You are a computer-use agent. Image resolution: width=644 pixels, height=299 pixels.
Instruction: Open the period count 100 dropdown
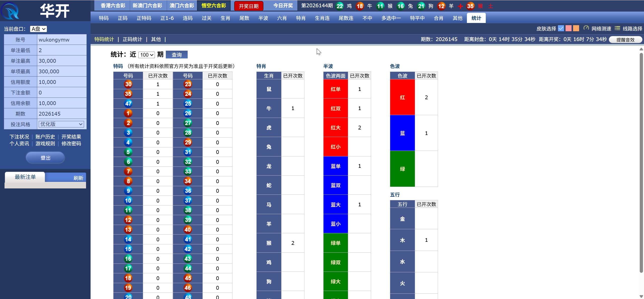click(x=146, y=55)
